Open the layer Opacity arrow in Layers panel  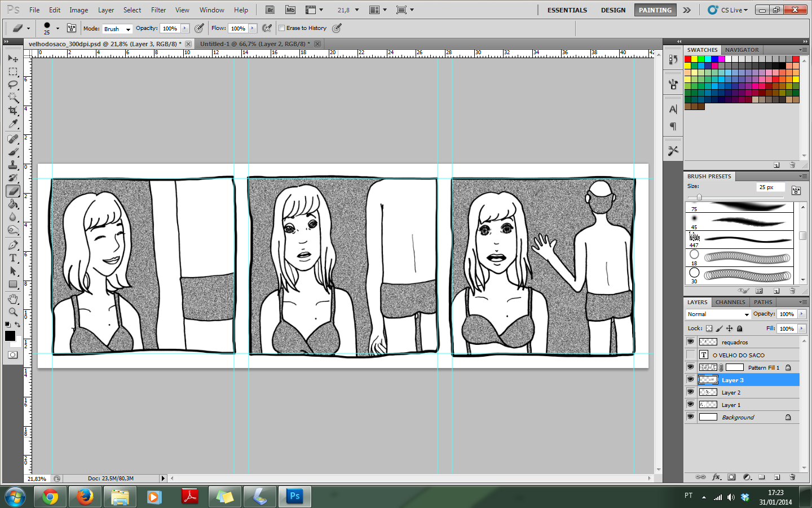coord(801,314)
